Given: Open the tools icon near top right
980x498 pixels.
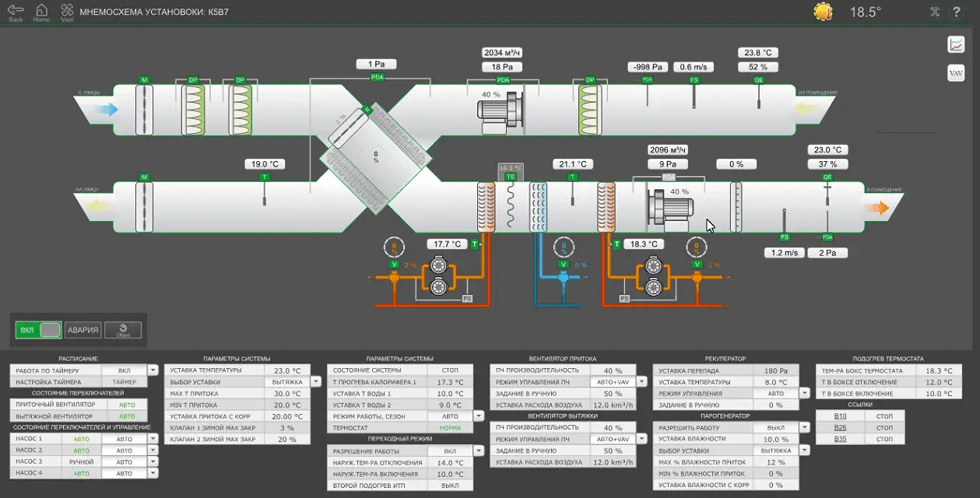Looking at the screenshot, I should [x=933, y=12].
